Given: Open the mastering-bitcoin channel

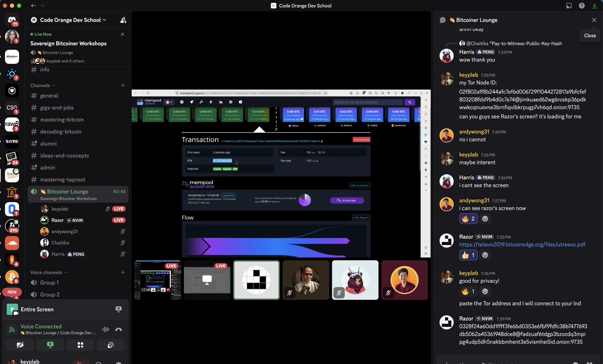Looking at the screenshot, I should pos(78,119).
